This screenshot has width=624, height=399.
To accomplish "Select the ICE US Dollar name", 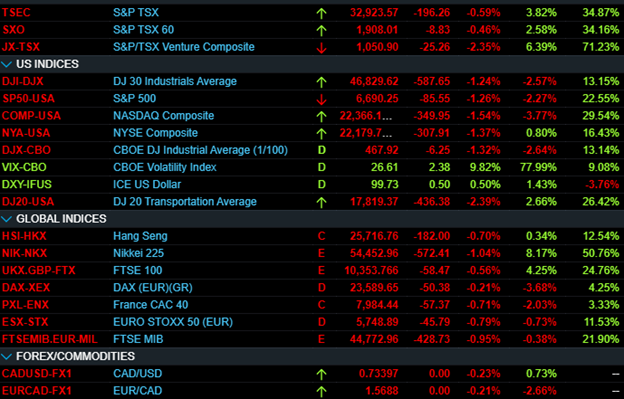I will pos(147,185).
